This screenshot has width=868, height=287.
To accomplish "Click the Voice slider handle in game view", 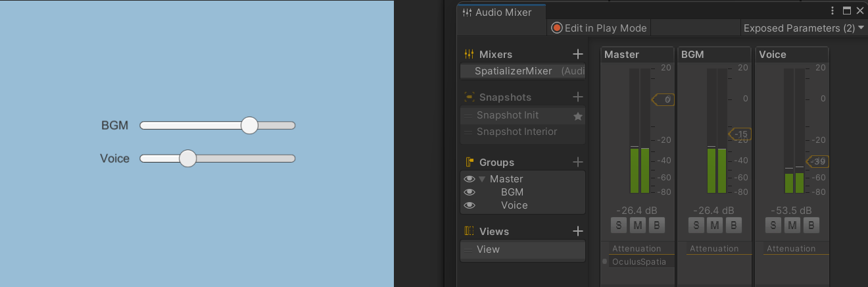I will pyautogui.click(x=188, y=158).
